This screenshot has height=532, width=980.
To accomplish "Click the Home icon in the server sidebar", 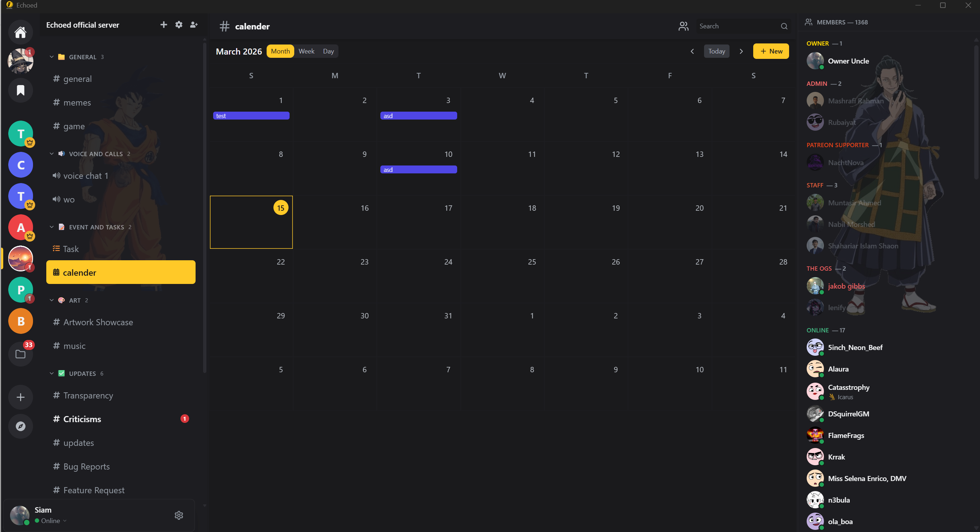I will pyautogui.click(x=20, y=32).
